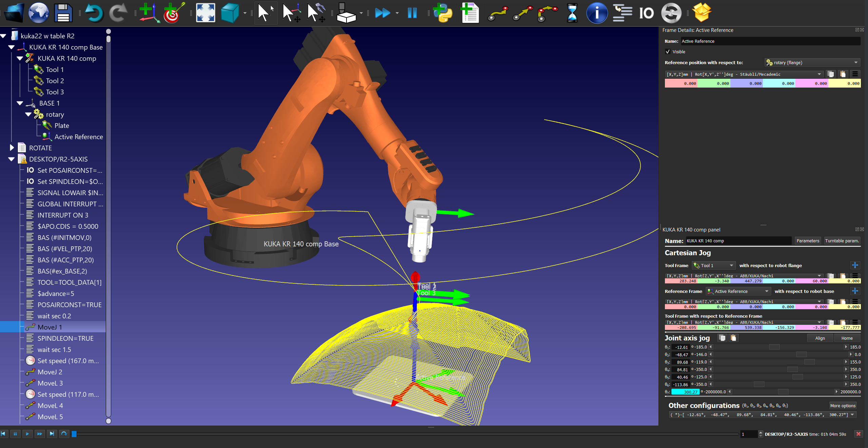Open the Tool Frame Tool 1 dropdown
Screen dimensions: 868x448
[713, 265]
